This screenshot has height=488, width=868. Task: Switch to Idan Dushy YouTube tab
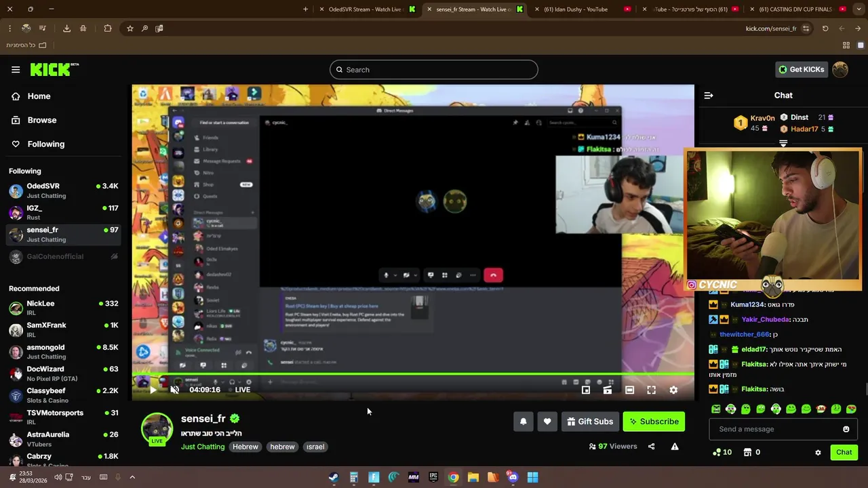(580, 9)
